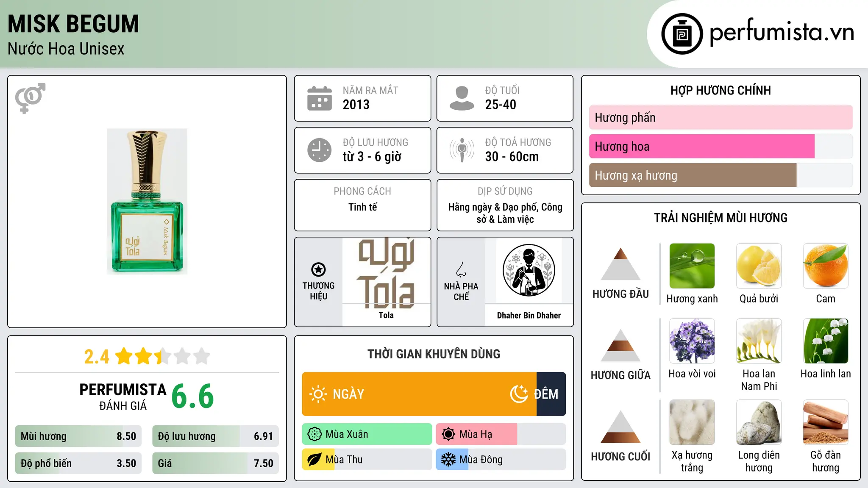Viewport: 868px width, 488px height.
Task: Click the 2.4 star rating stars
Action: pos(163,356)
